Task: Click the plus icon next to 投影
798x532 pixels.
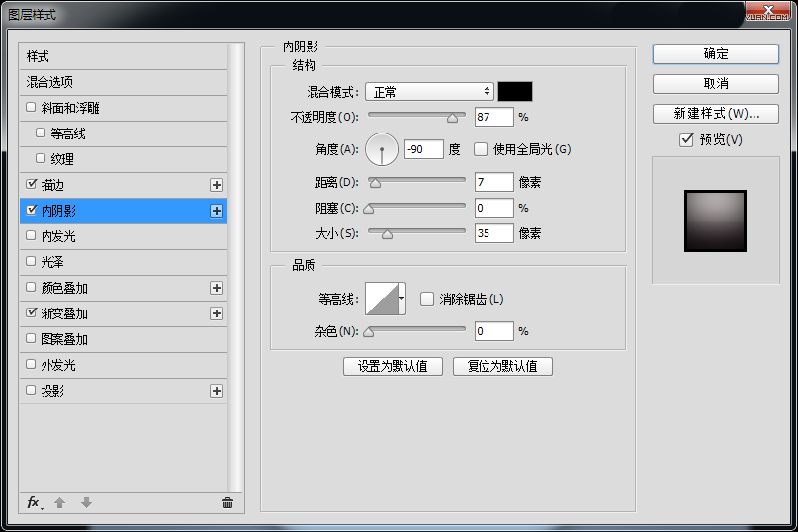Action: tap(217, 391)
